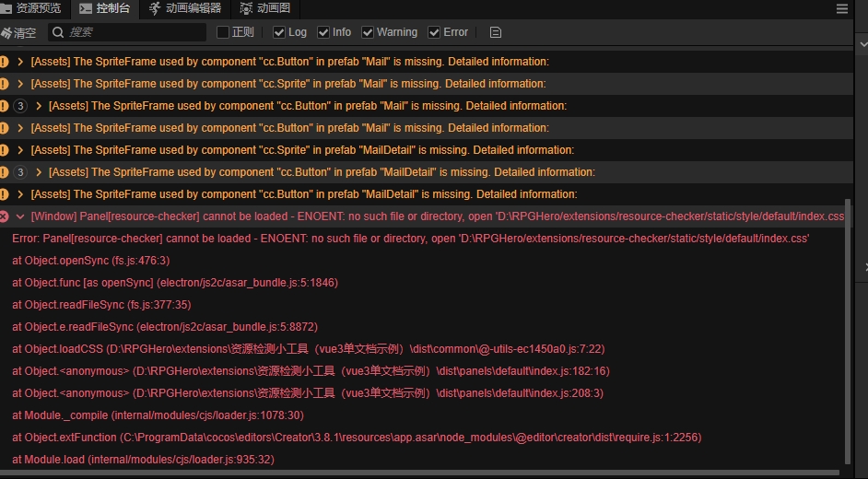Click "at Object.openSync (fs.js:476:3)" line
Screen dimensions: 868x479
pyautogui.click(x=91, y=261)
